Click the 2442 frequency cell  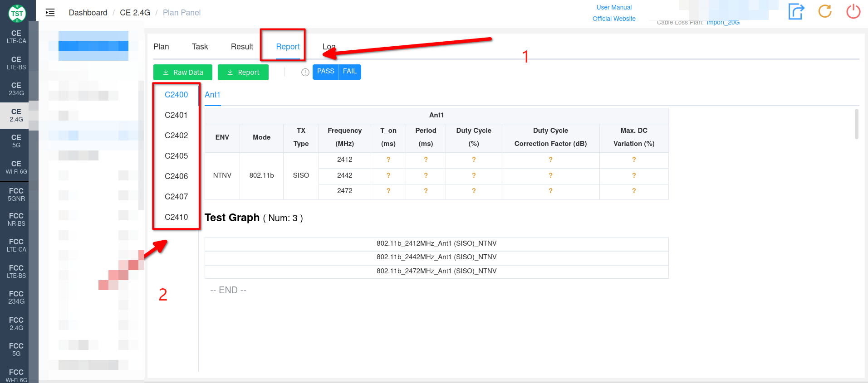pyautogui.click(x=344, y=175)
